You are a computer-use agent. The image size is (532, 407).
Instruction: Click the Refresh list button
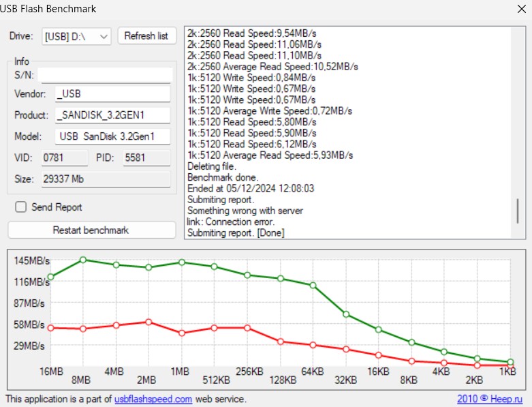pyautogui.click(x=147, y=35)
